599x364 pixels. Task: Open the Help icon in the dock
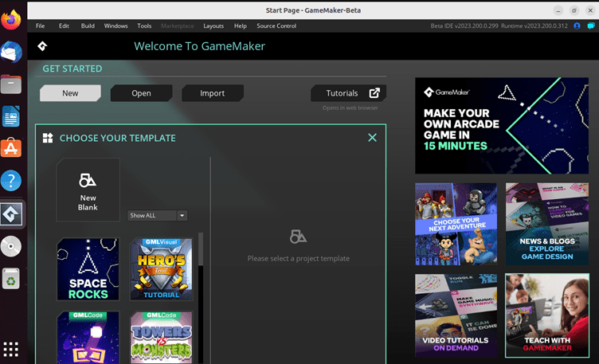coord(11,180)
